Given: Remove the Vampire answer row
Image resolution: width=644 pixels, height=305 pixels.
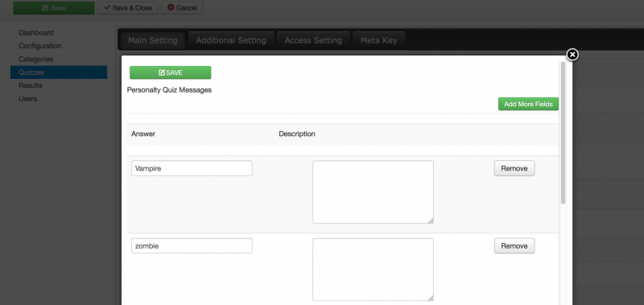Looking at the screenshot, I should 514,168.
